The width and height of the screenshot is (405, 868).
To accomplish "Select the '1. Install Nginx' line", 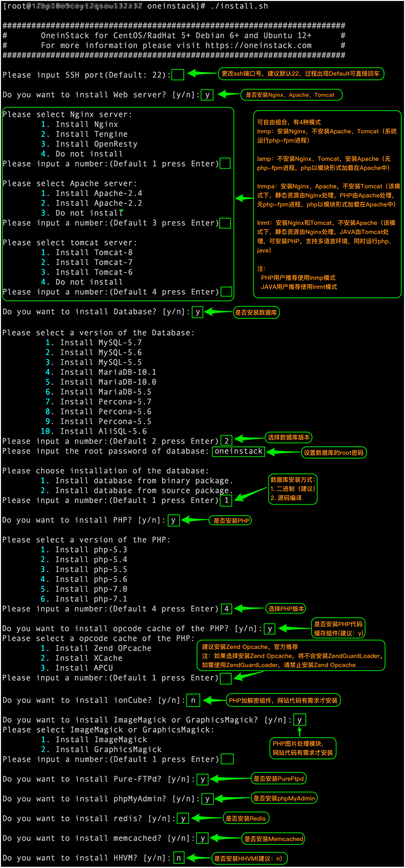I will pyautogui.click(x=79, y=124).
